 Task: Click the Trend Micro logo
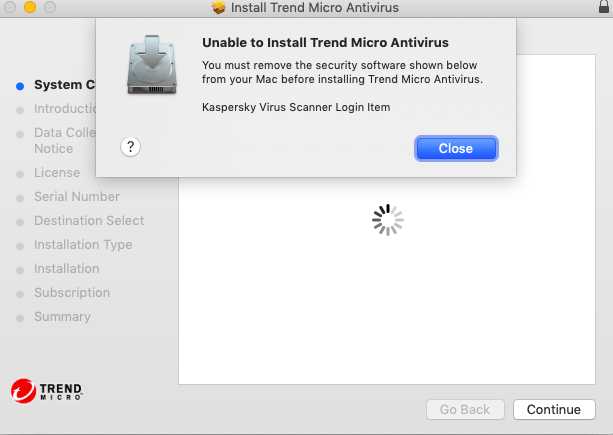coord(47,391)
